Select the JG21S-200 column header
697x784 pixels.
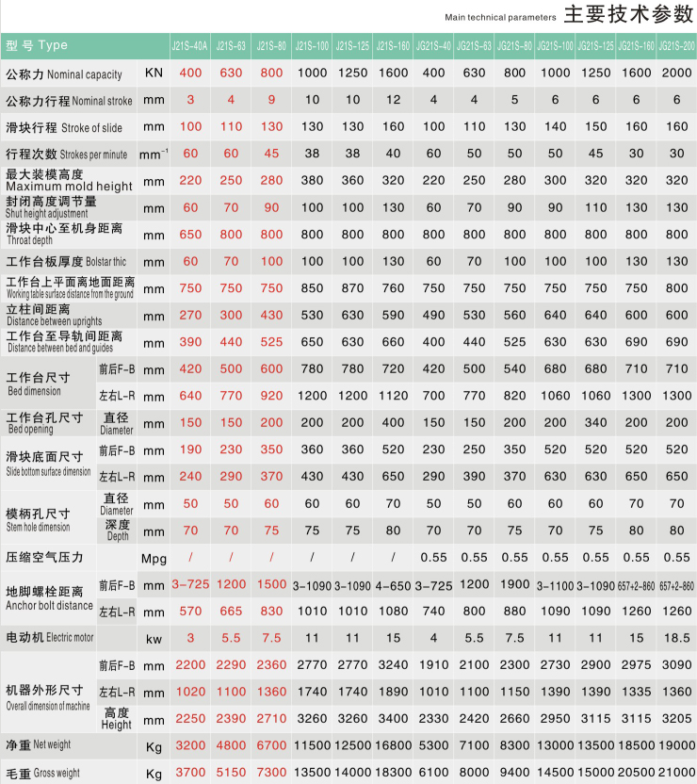pyautogui.click(x=676, y=46)
